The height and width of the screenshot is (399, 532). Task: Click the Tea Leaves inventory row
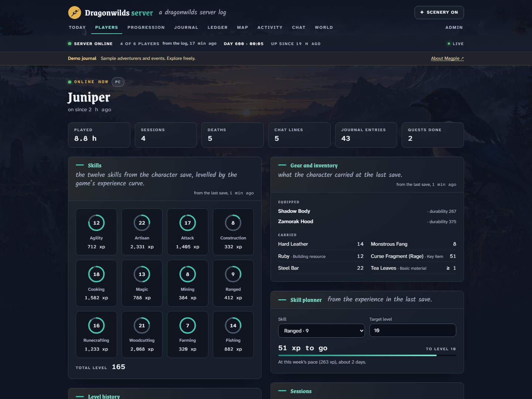pyautogui.click(x=413, y=268)
